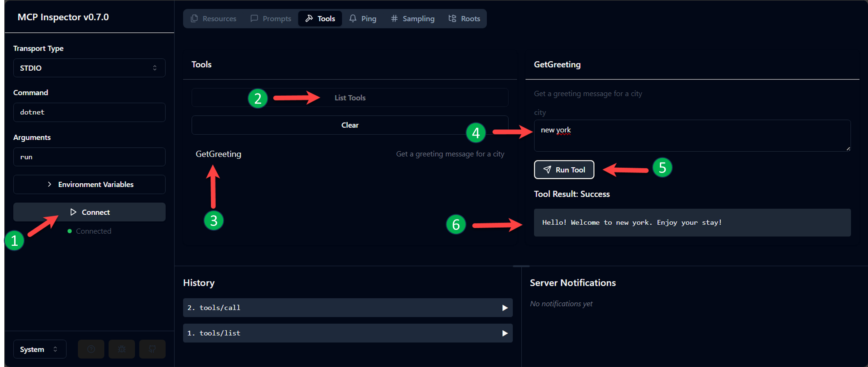Click the GetGreeting heading in the right panel
The height and width of the screenshot is (367, 868).
pos(557,65)
